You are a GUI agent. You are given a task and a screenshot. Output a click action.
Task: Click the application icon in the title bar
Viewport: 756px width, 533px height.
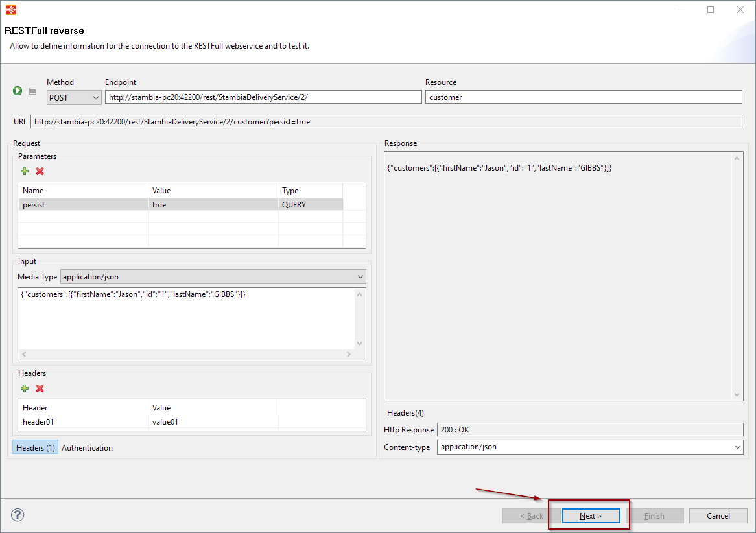[x=10, y=10]
